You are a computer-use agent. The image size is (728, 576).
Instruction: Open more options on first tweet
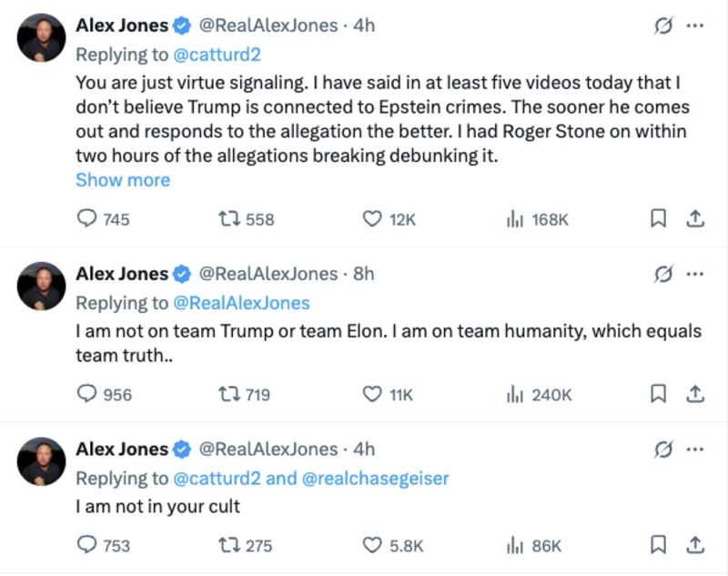tap(695, 25)
